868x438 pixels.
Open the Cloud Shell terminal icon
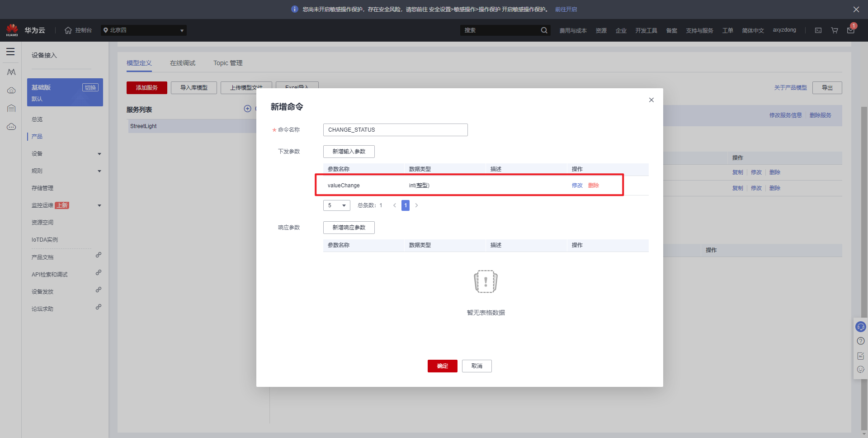(818, 30)
